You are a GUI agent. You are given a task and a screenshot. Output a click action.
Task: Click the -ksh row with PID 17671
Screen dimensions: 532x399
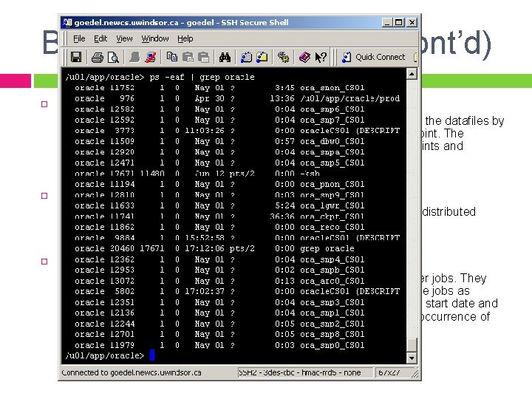(197, 174)
